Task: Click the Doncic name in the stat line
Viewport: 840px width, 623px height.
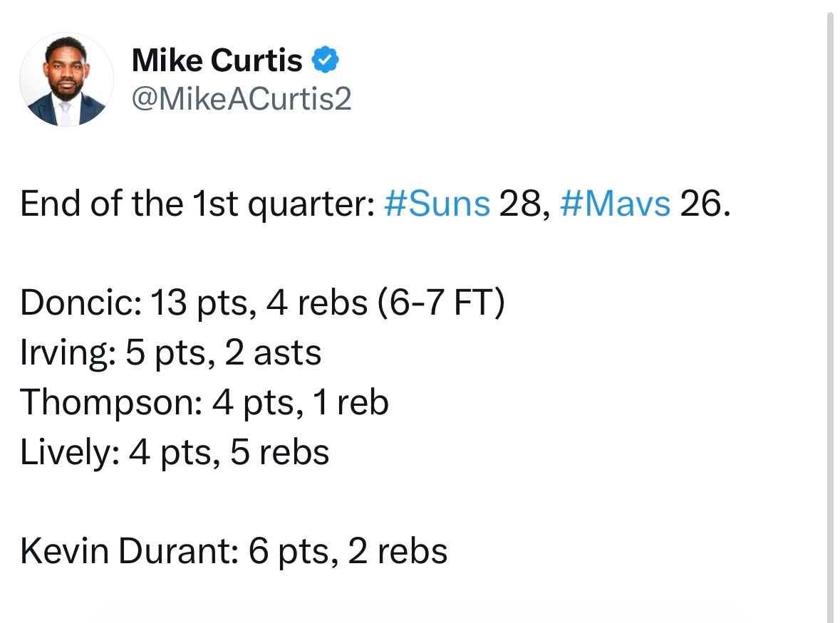Action: pyautogui.click(x=81, y=303)
